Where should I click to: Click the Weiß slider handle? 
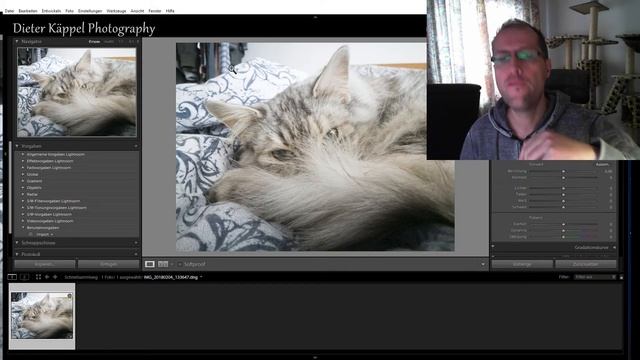click(x=564, y=201)
